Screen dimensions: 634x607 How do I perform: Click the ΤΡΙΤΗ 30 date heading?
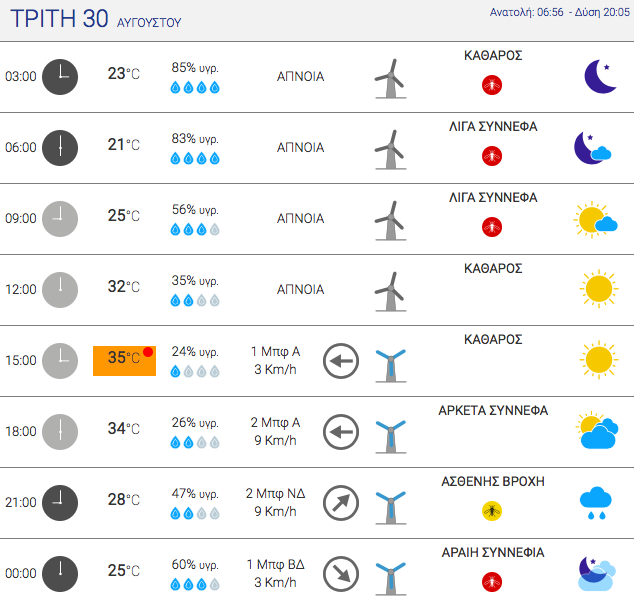pyautogui.click(x=59, y=19)
